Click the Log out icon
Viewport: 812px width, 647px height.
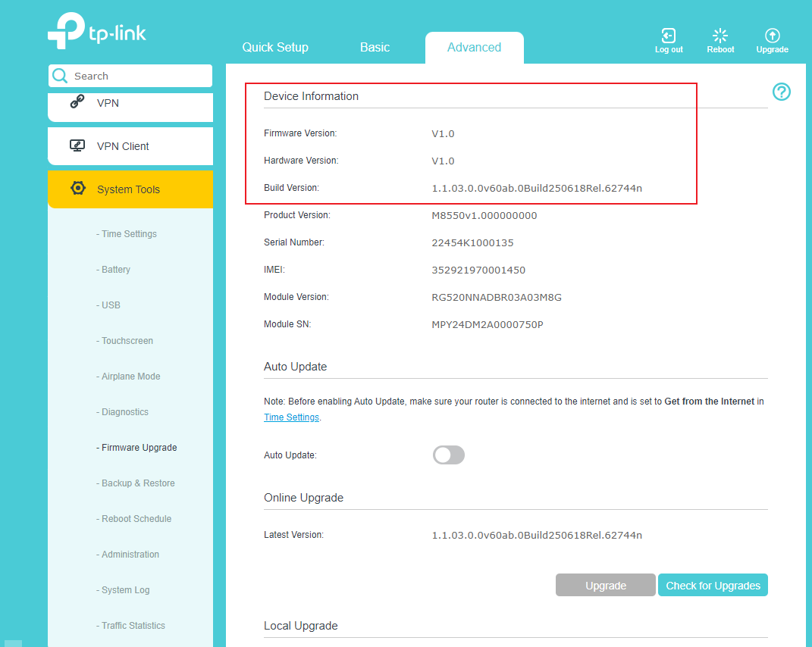pos(669,36)
